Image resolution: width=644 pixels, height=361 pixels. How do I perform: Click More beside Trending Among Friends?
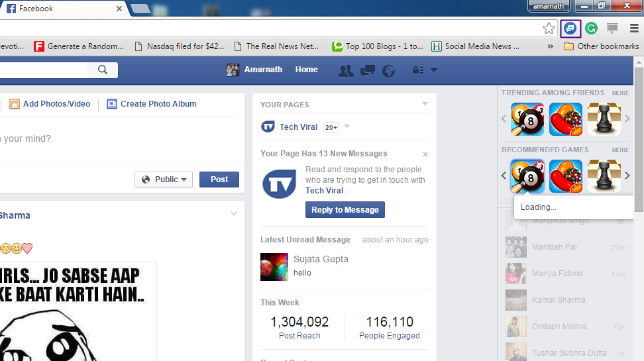[x=620, y=93]
